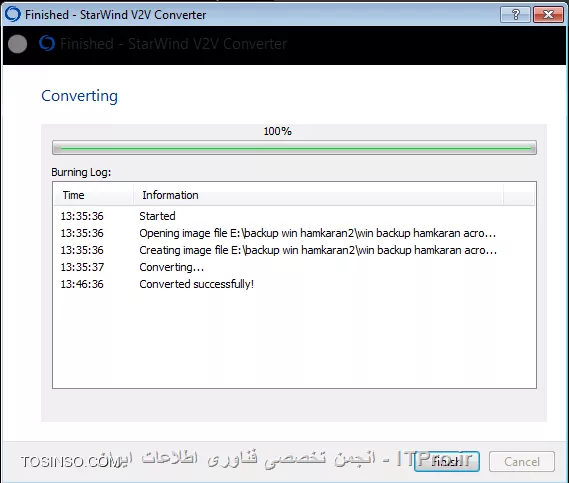This screenshot has height=483, width=569.
Task: Click the green 100% progress bar
Action: 294,148
